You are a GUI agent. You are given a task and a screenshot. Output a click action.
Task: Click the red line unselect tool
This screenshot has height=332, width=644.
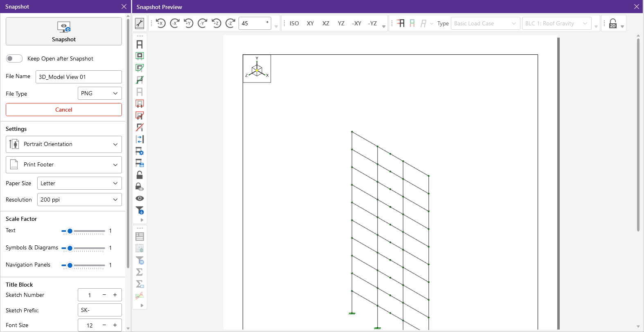(140, 128)
